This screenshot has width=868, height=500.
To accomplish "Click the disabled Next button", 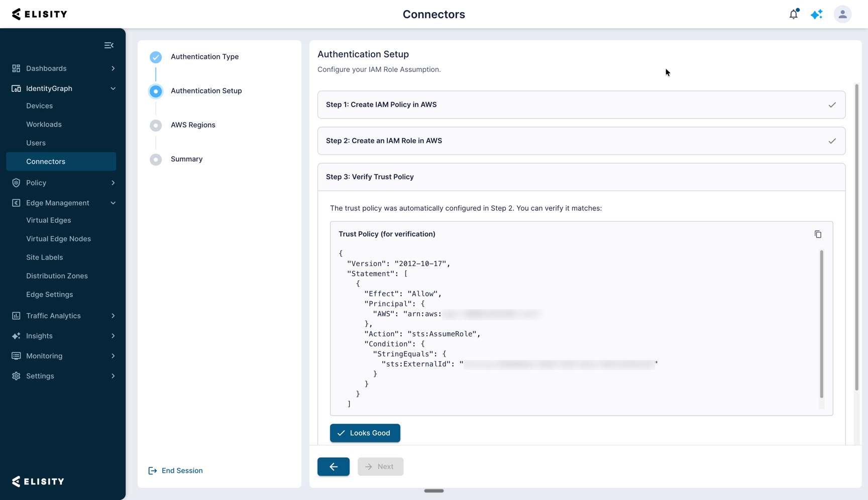I will [380, 466].
